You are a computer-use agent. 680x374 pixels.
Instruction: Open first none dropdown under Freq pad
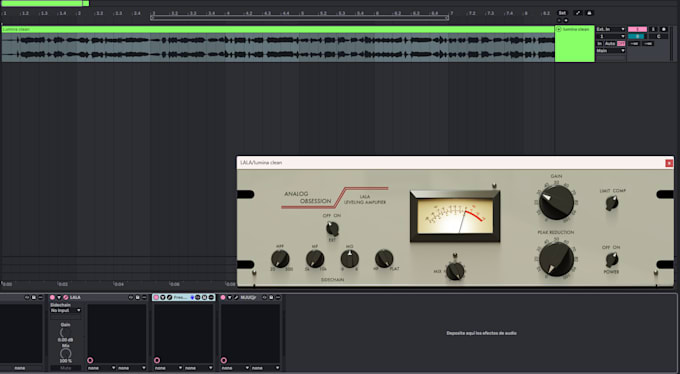(x=168, y=368)
